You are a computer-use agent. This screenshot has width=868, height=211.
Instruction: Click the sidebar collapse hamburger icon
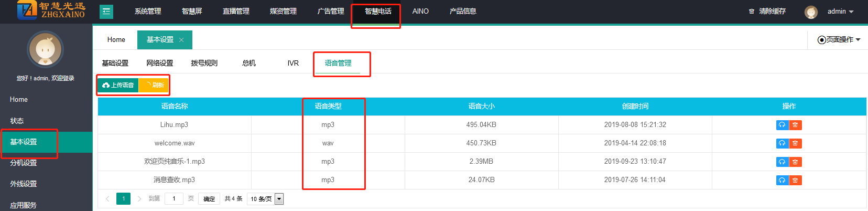[x=106, y=12]
